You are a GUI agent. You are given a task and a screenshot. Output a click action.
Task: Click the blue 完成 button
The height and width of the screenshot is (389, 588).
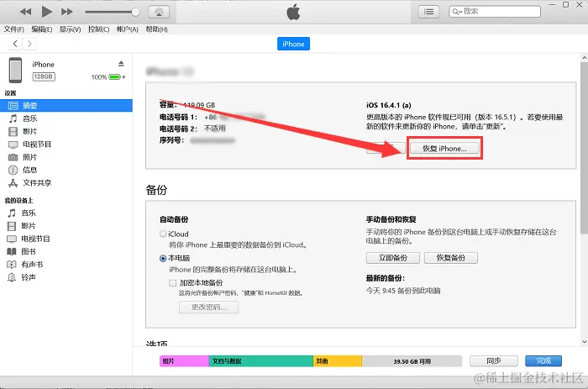tap(543, 361)
